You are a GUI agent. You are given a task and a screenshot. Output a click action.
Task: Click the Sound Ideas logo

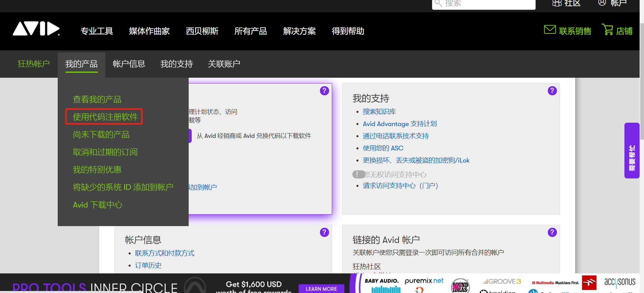click(x=460, y=286)
